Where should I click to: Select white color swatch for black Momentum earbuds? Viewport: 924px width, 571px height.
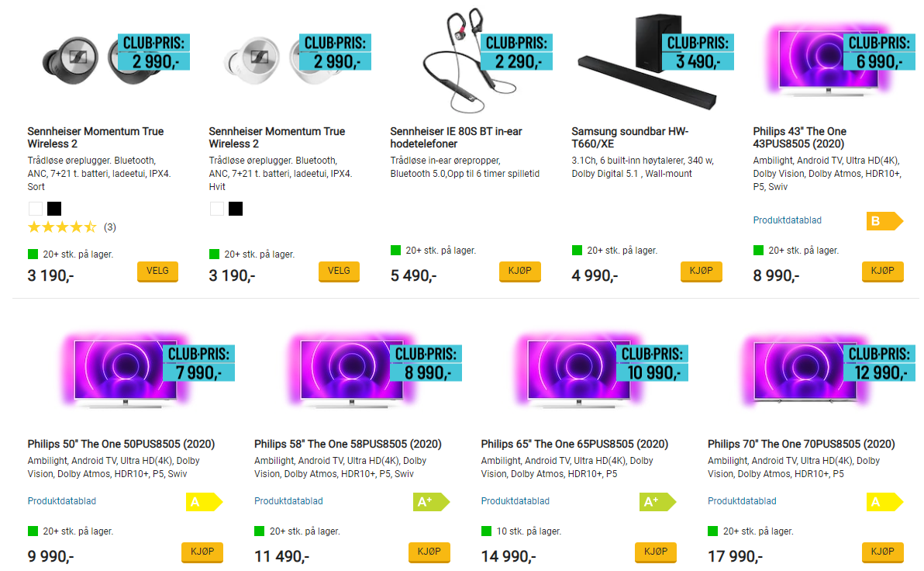[36, 209]
